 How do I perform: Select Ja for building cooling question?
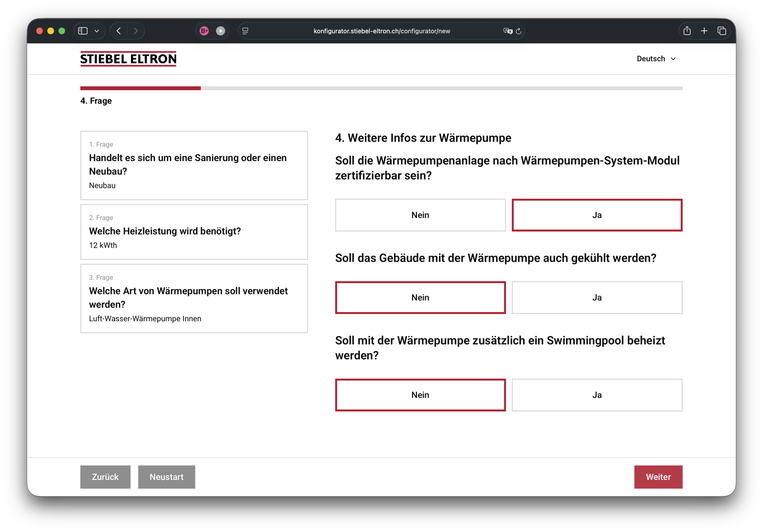pos(596,297)
